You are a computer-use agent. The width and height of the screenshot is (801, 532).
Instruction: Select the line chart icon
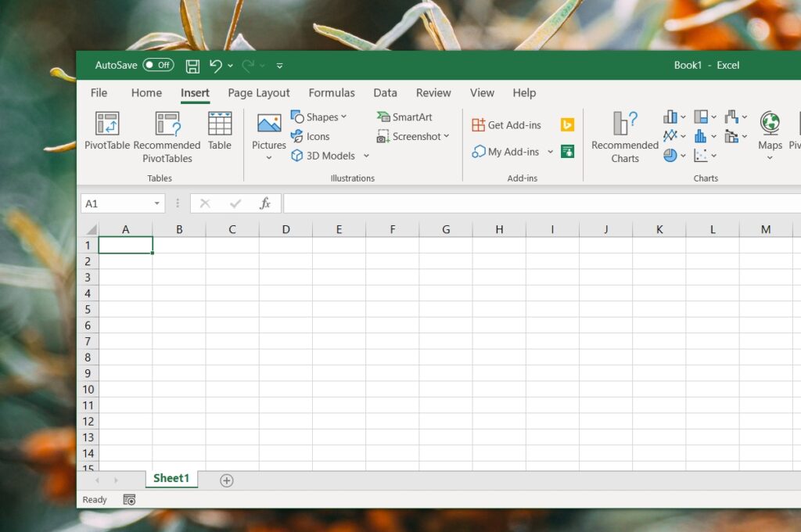(670, 136)
